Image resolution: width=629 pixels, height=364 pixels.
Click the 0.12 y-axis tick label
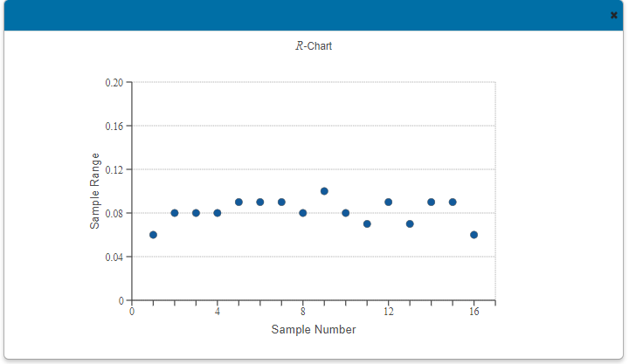pyautogui.click(x=114, y=170)
